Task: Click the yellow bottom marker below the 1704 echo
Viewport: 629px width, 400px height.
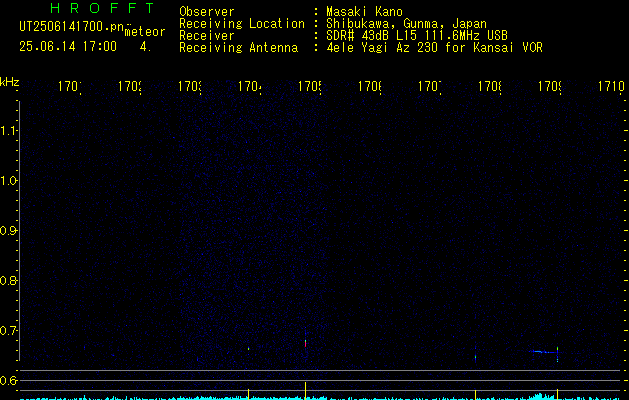Action: pos(249,394)
